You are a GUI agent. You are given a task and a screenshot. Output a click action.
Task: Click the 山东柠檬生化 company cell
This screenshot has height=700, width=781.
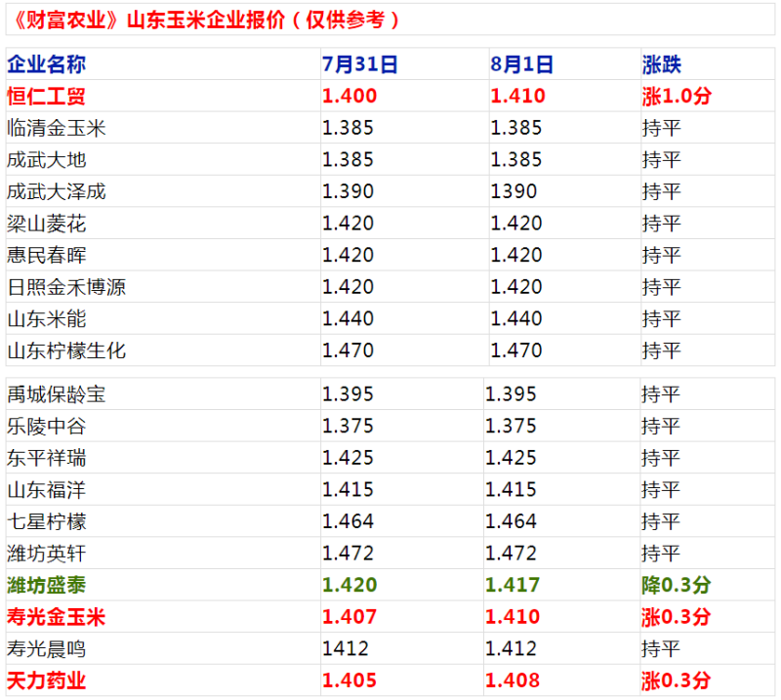(x=65, y=350)
